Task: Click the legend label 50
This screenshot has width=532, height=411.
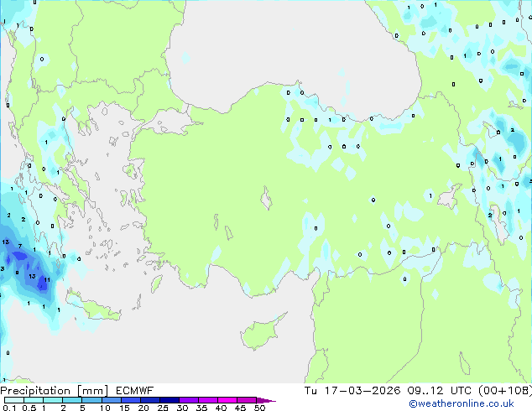Action: (260, 408)
